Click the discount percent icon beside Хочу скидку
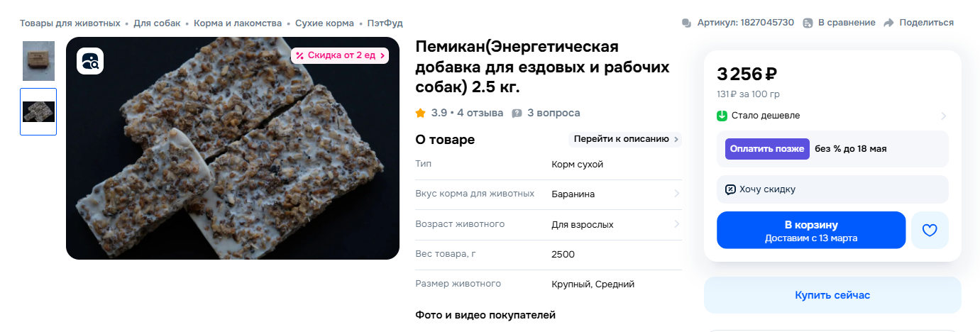The width and height of the screenshot is (980, 332). click(730, 189)
